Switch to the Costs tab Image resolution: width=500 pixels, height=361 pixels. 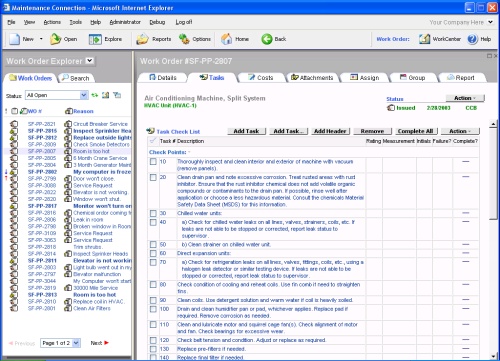point(261,78)
